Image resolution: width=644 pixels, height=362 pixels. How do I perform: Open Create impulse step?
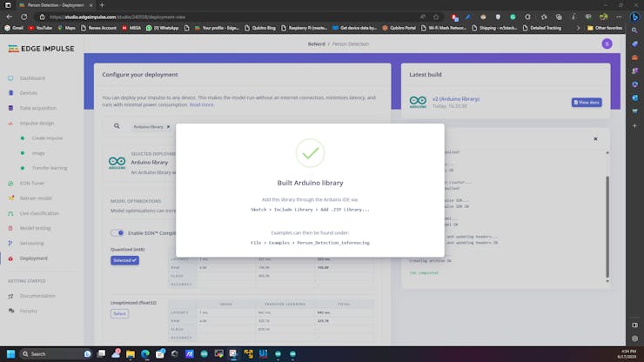coord(47,138)
